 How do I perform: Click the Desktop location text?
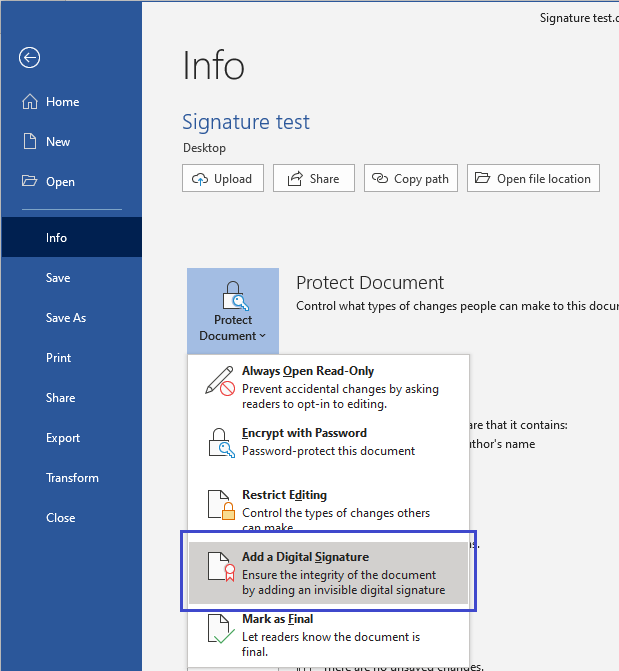(x=204, y=148)
